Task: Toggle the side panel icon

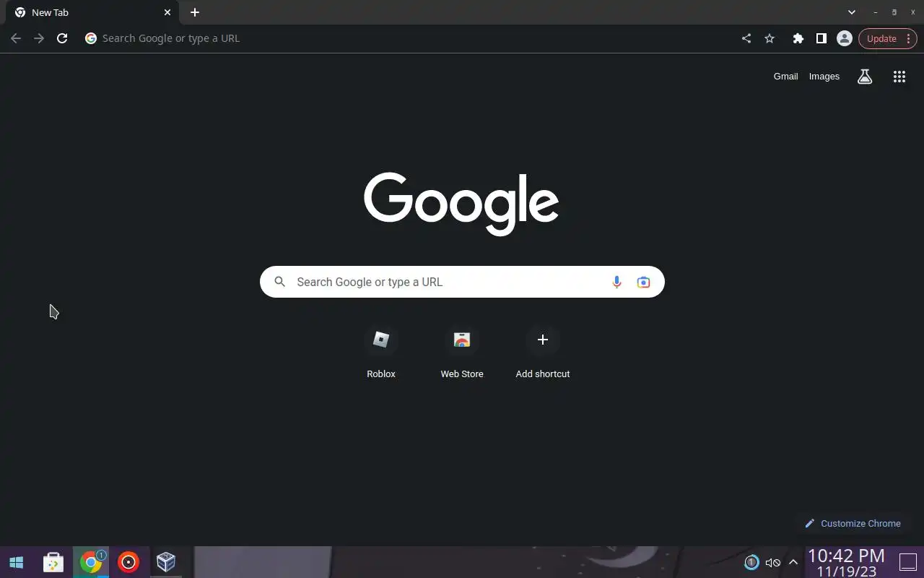Action: [821, 38]
